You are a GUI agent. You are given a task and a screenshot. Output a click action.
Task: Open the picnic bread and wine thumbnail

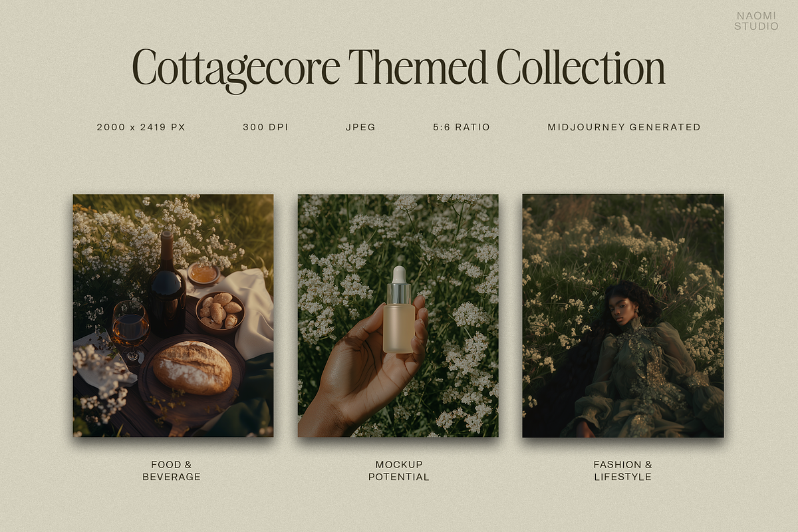(x=173, y=315)
